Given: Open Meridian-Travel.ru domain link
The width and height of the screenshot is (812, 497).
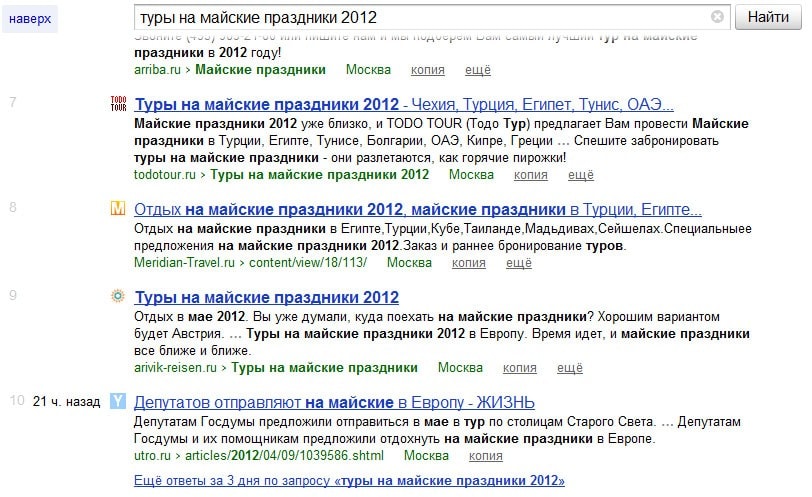Looking at the screenshot, I should pos(184,263).
